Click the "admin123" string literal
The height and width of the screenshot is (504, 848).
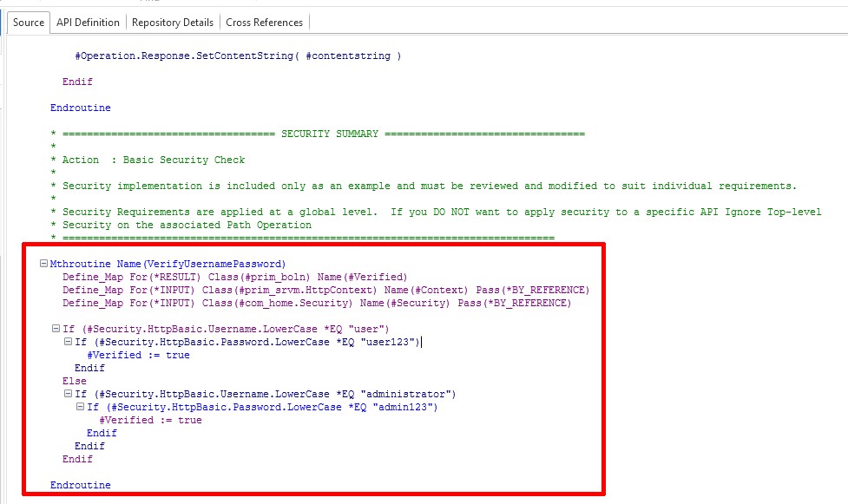pyautogui.click(x=403, y=407)
